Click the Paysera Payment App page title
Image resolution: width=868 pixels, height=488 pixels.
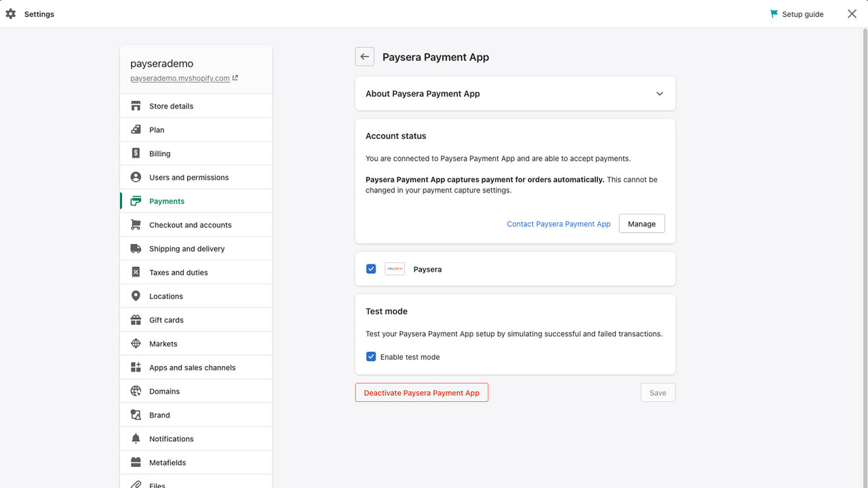click(x=435, y=57)
